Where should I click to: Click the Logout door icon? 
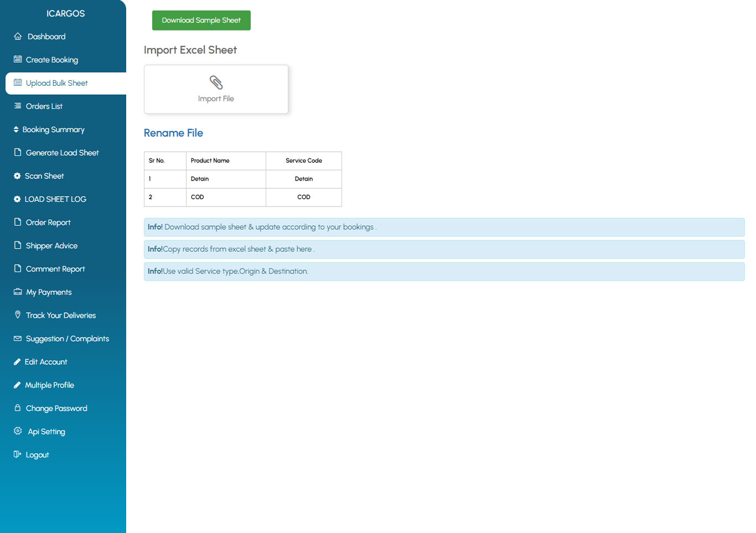point(18,454)
